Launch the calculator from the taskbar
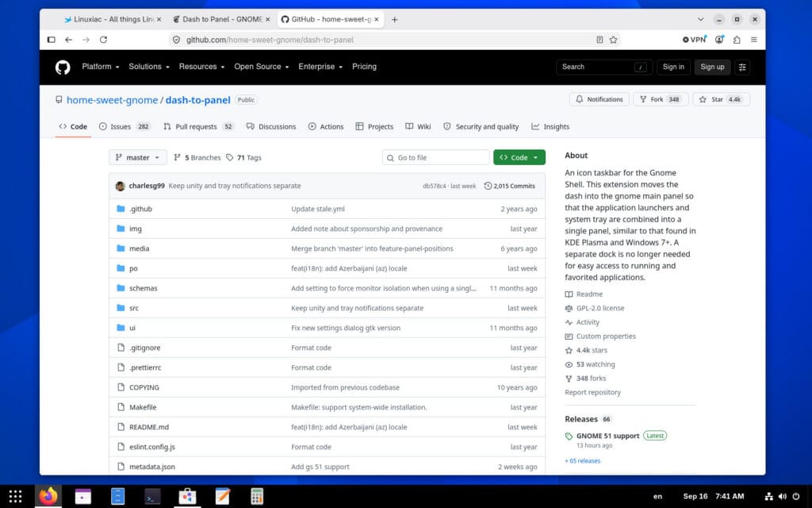The image size is (812, 508). point(257,496)
